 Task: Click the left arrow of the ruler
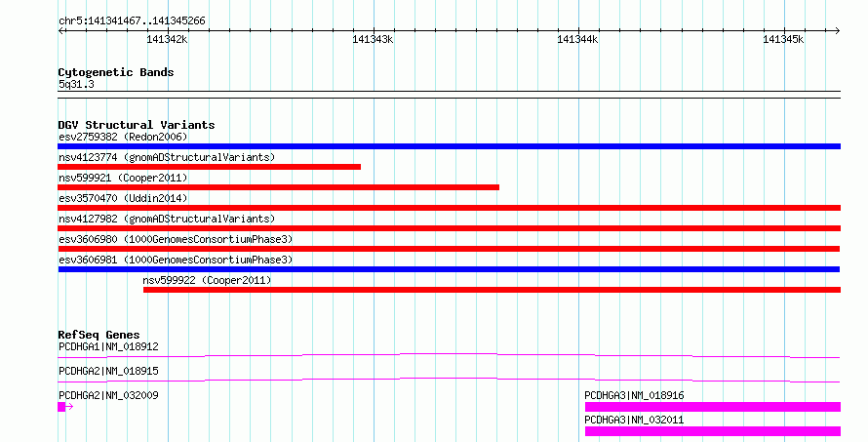pos(61,31)
